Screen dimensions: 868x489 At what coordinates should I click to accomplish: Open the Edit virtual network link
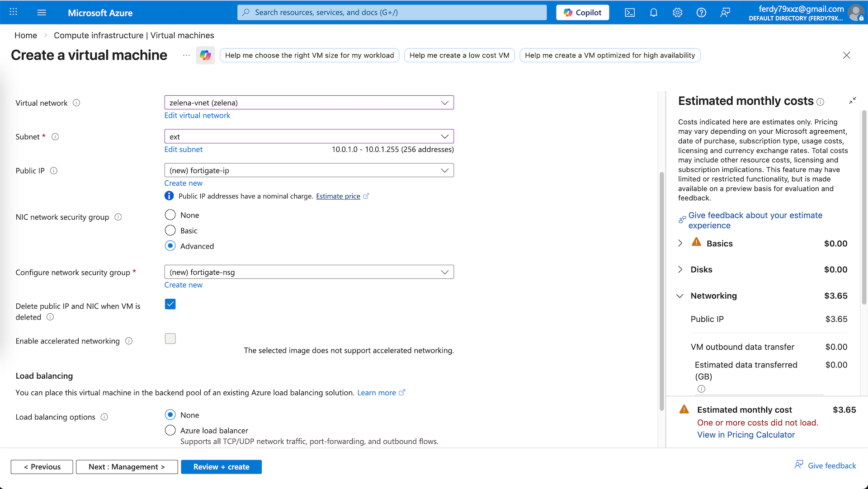[197, 115]
